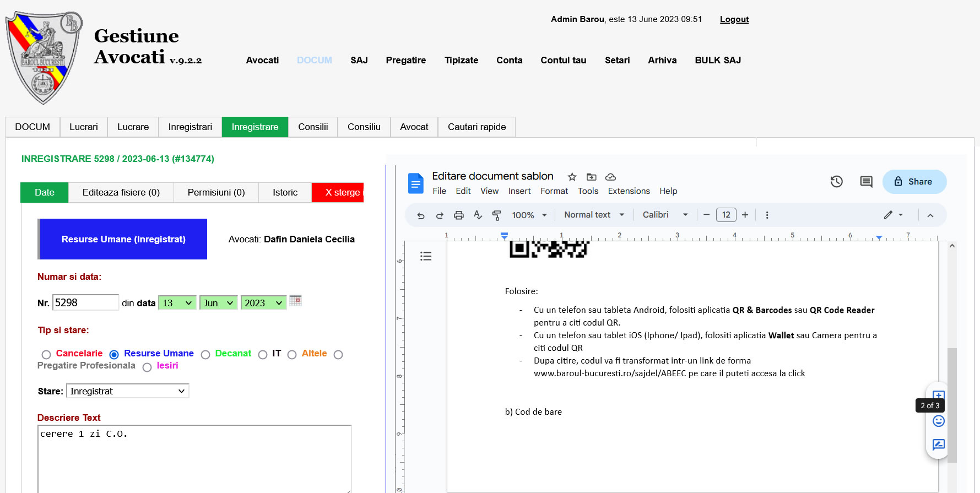This screenshot has height=493, width=980.
Task: Open the Stare dropdown showing Inregistrat
Action: [127, 391]
